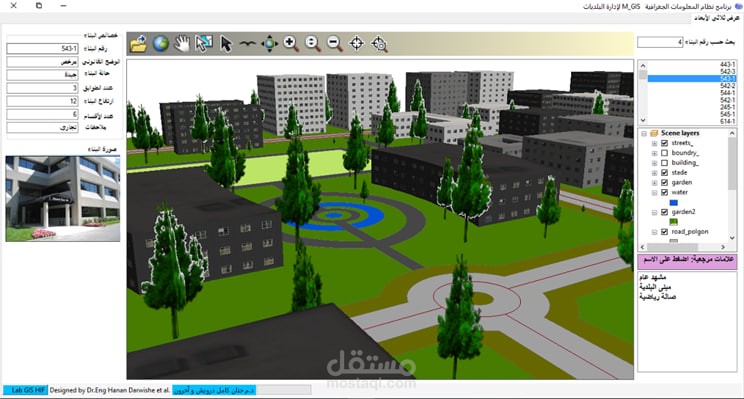Click the building number search field

[660, 42]
